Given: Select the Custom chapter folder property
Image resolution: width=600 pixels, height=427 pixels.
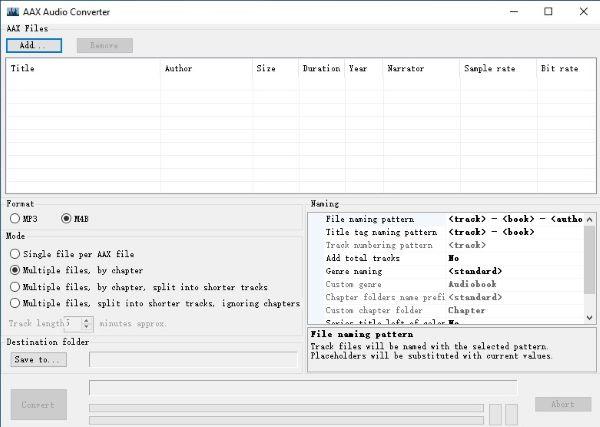Looking at the screenshot, I should click(374, 310).
